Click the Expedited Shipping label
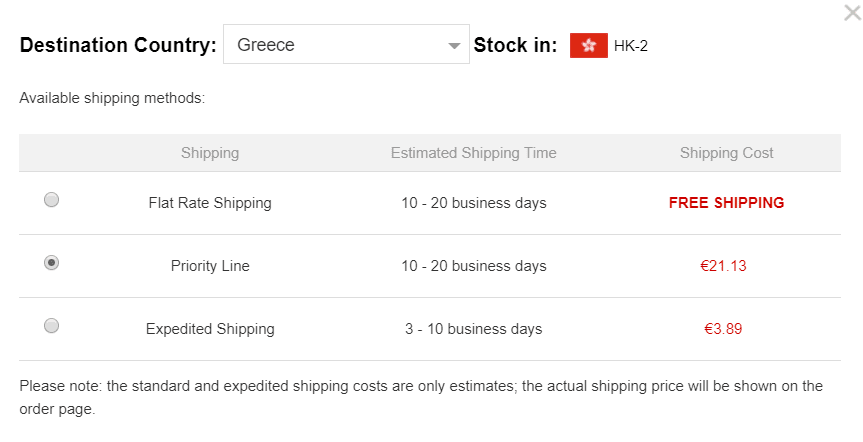This screenshot has height=442, width=863. coord(210,329)
